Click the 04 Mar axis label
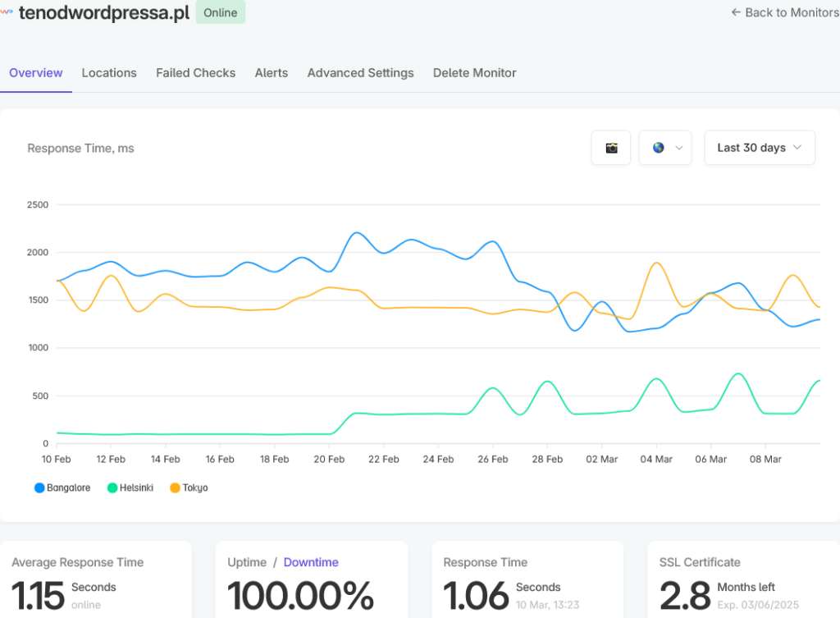The width and height of the screenshot is (840, 618). [x=656, y=460]
